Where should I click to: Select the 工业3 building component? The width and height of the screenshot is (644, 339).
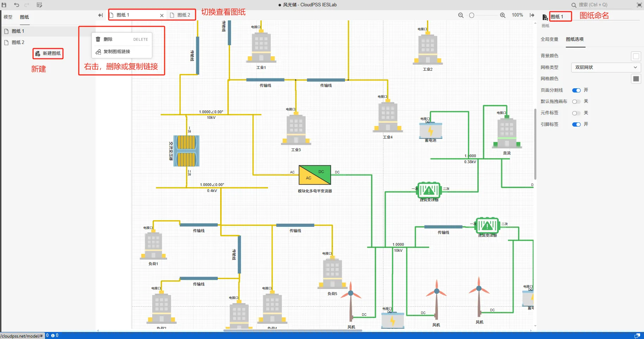pyautogui.click(x=296, y=128)
